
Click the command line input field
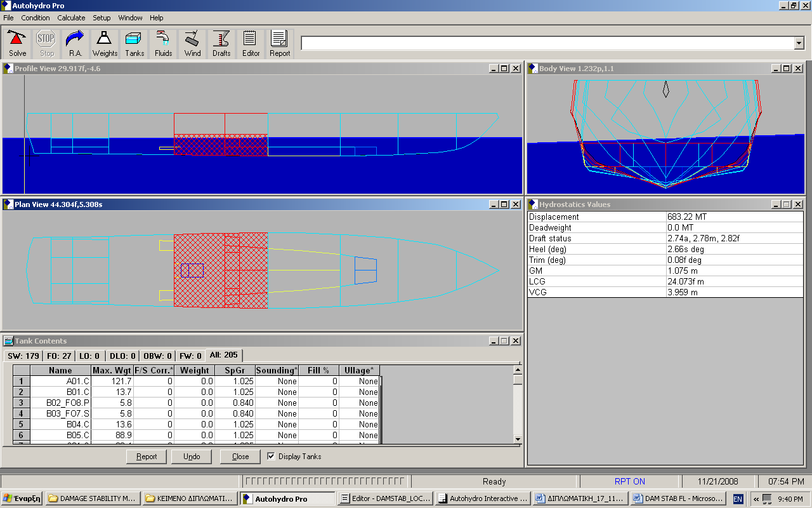[547, 43]
